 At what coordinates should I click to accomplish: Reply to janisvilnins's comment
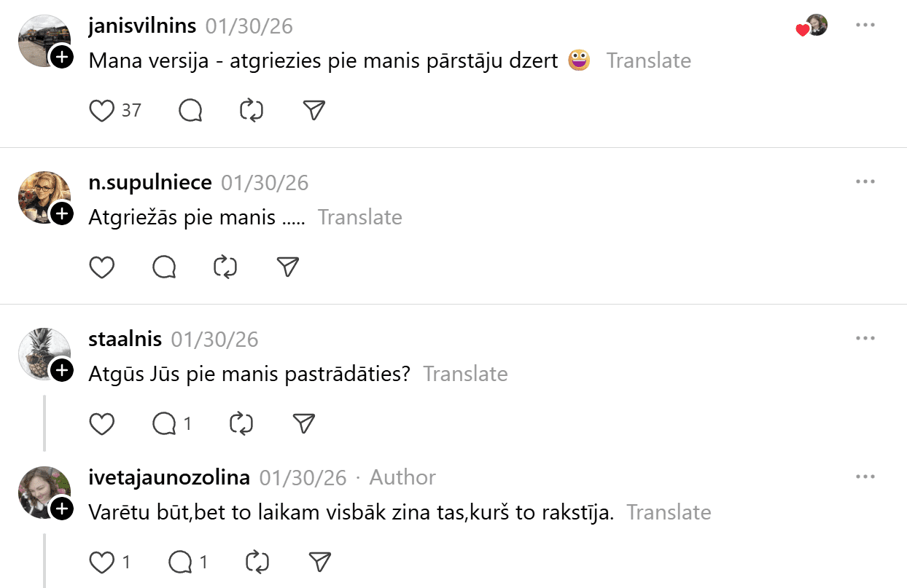(x=190, y=111)
